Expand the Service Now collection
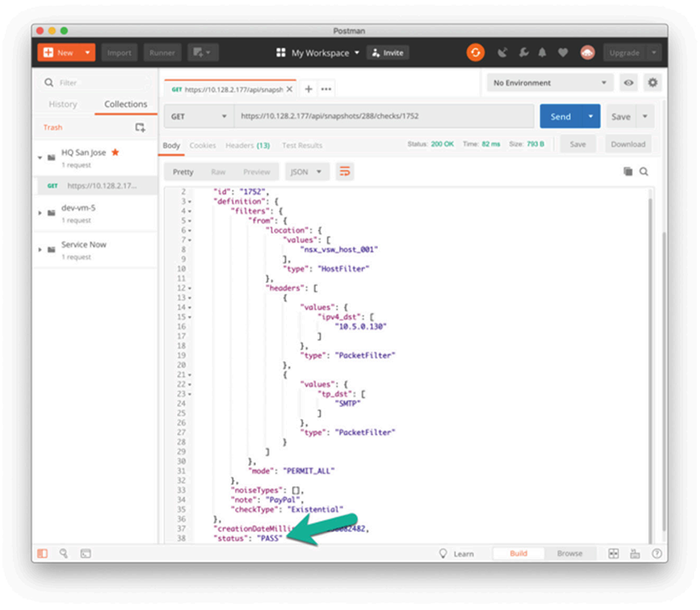This screenshot has height=610, width=700. [x=39, y=249]
